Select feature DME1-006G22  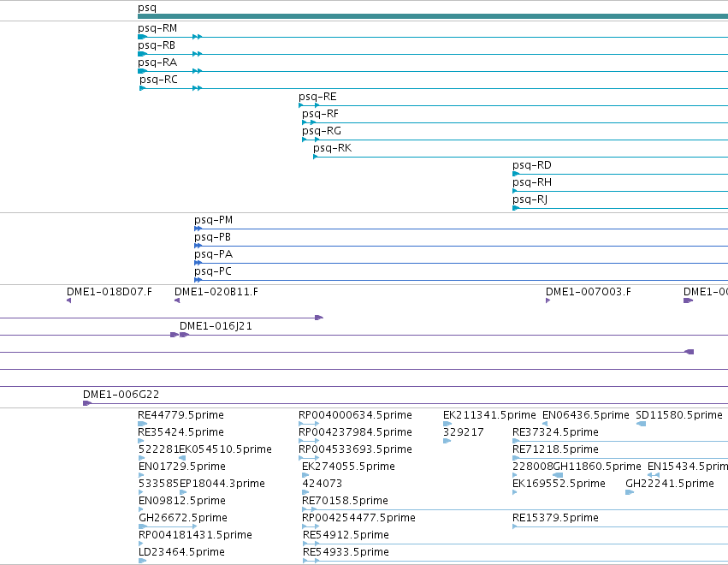405,403
